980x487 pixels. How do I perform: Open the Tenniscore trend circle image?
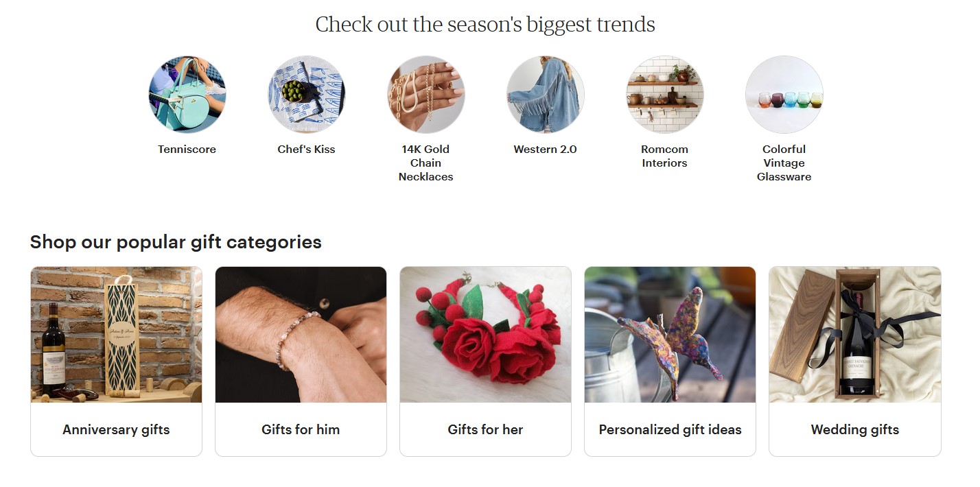pyautogui.click(x=187, y=95)
